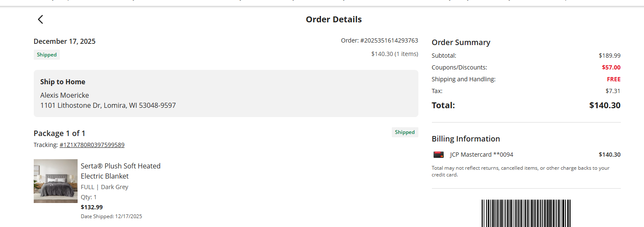Select the order number #2025351614293763
Viewport: 644px width, 227px height.
pyautogui.click(x=389, y=40)
